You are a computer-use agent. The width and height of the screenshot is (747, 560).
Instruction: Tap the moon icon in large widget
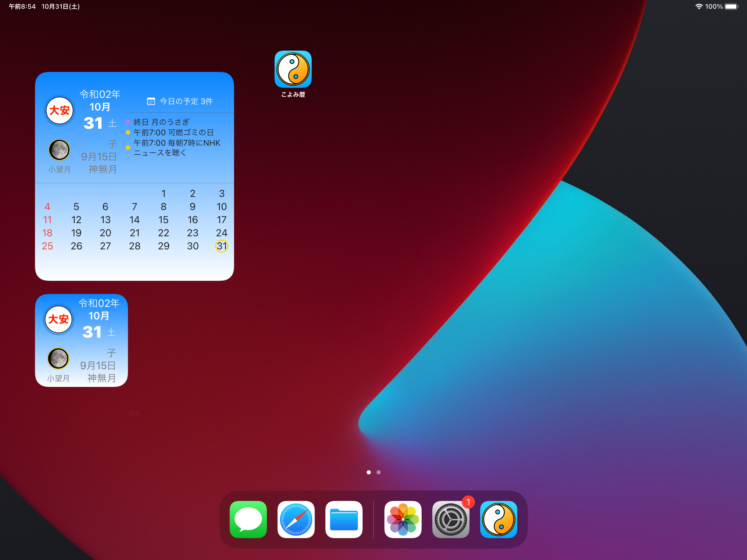tap(59, 150)
